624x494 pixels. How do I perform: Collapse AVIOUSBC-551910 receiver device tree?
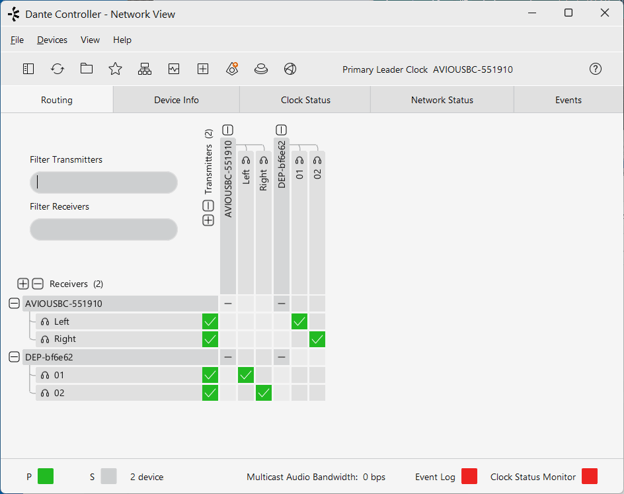[14, 303]
